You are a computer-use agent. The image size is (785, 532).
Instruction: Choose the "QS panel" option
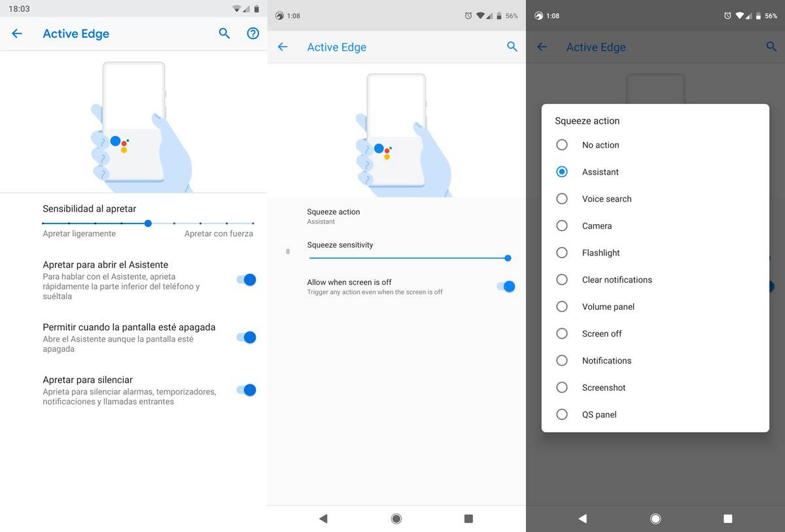[599, 414]
